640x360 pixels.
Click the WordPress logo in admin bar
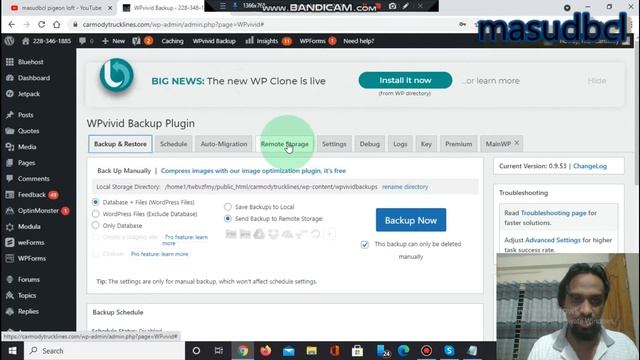coord(9,41)
